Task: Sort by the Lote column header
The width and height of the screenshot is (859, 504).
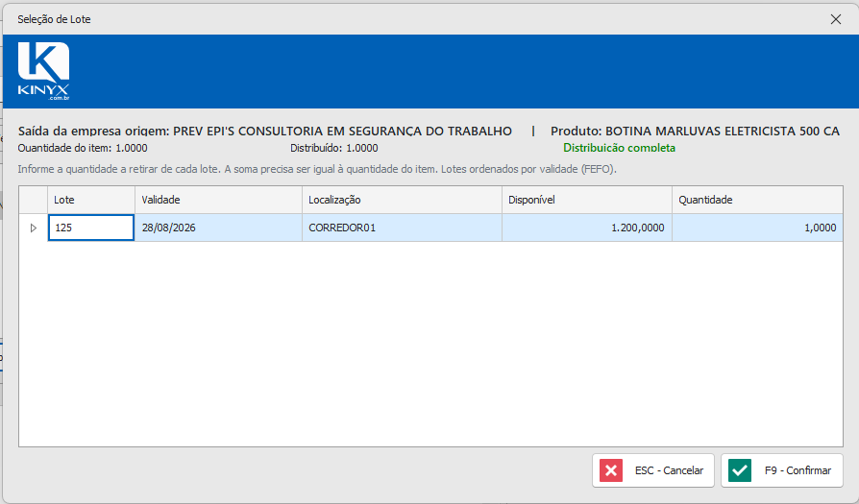Action: [x=91, y=200]
